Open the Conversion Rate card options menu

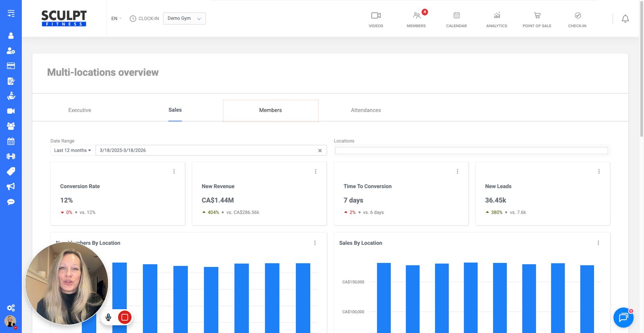point(174,172)
